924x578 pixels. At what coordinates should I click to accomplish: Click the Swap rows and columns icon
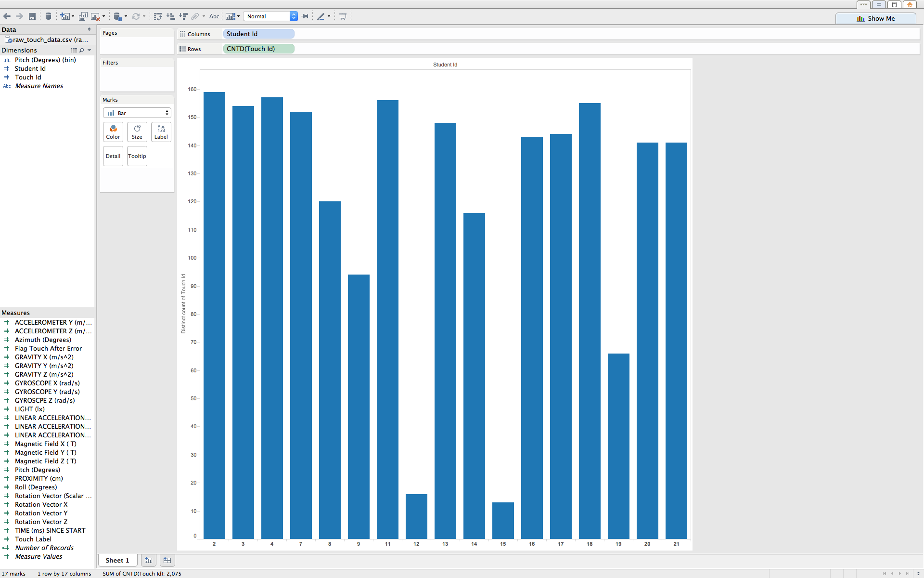(x=157, y=16)
